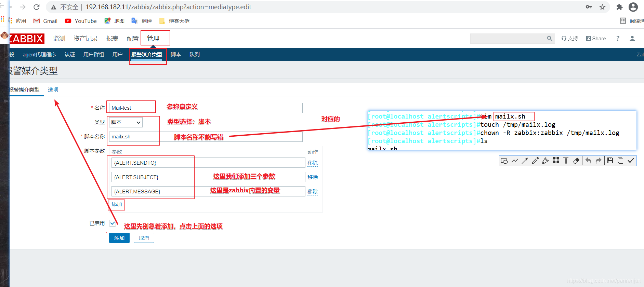Open the browser extensions puzzle icon
Viewport: 644px width, 287px height.
(x=619, y=7)
